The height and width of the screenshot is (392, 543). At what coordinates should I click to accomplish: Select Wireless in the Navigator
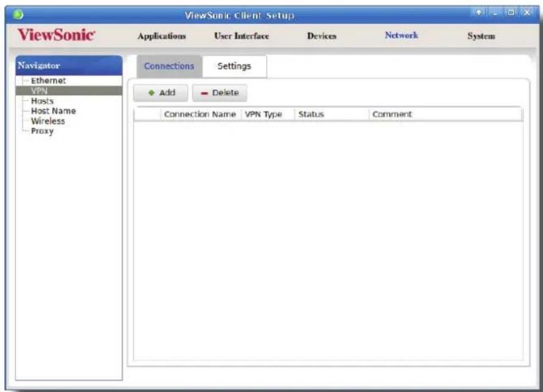(x=48, y=121)
